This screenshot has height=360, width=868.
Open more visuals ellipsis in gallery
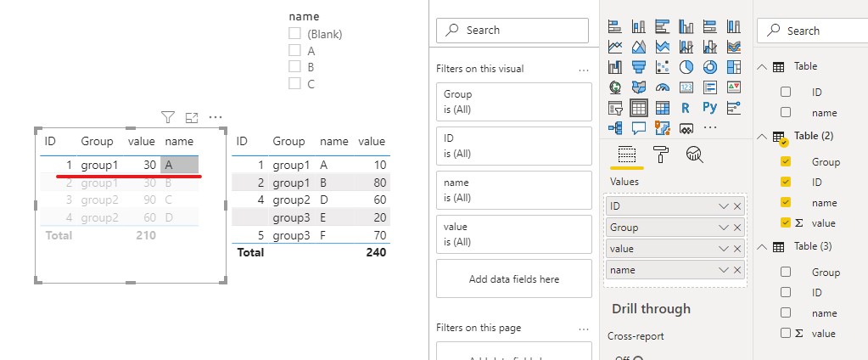[x=710, y=127]
